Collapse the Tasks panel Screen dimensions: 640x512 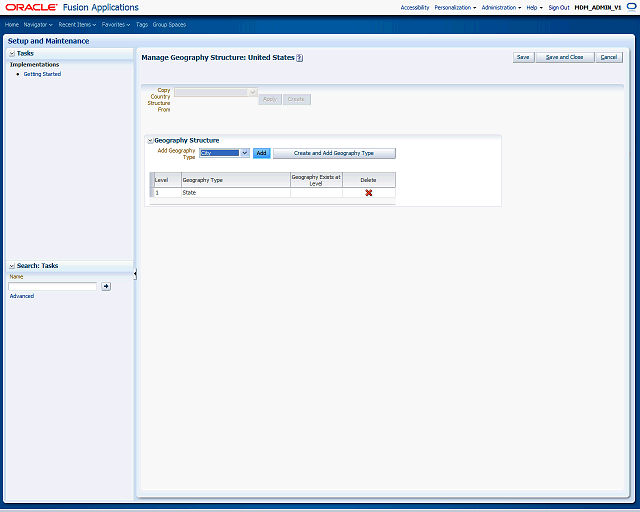(x=12, y=53)
